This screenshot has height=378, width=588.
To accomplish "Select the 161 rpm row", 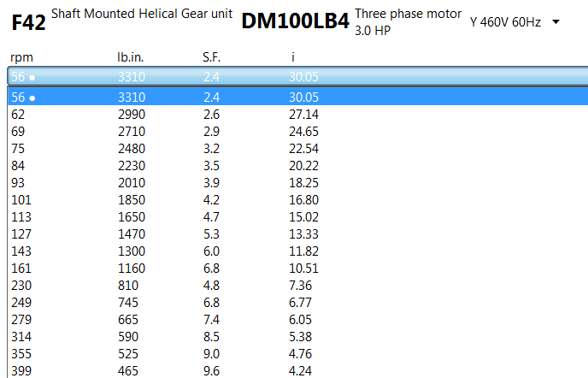I will 297,268.
